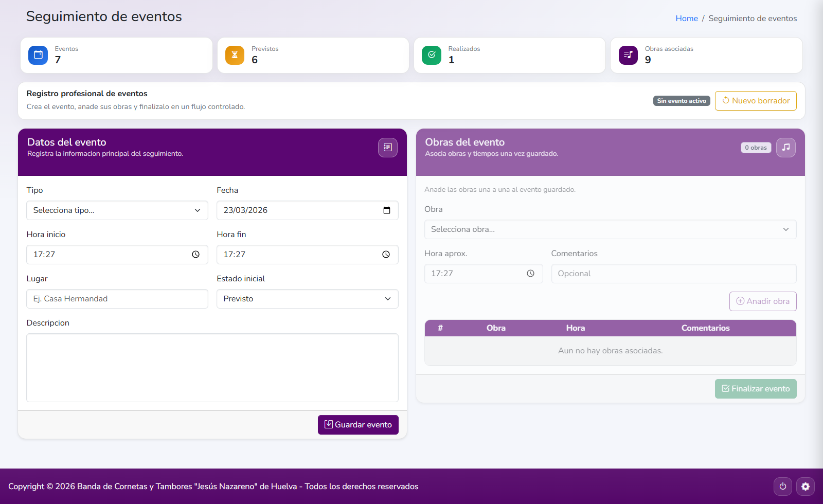Screen dimensions: 823x504
Task: Click the Nuevo borrador button
Action: tap(755, 101)
